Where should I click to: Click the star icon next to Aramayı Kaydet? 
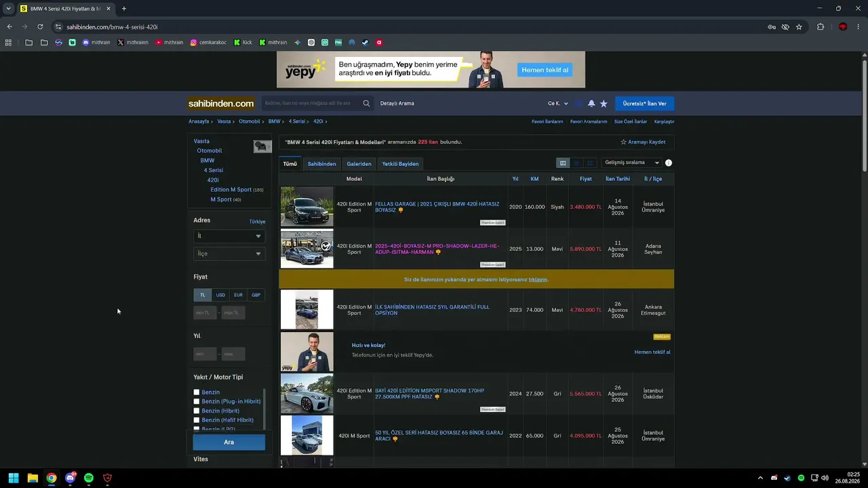click(624, 142)
